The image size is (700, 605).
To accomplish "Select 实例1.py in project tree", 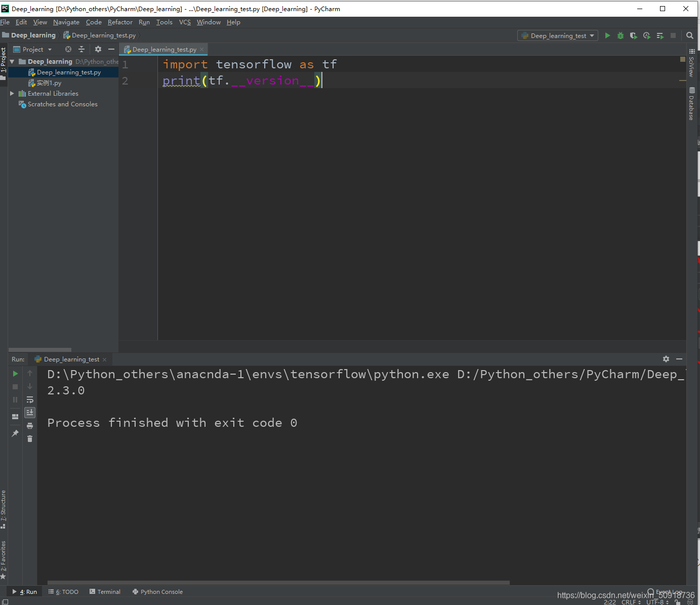I will pyautogui.click(x=49, y=83).
